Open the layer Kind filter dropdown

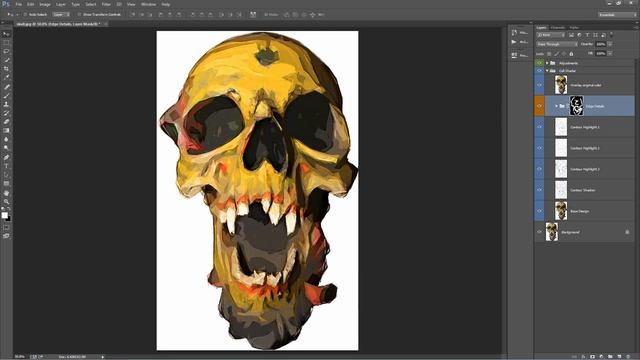(551, 35)
